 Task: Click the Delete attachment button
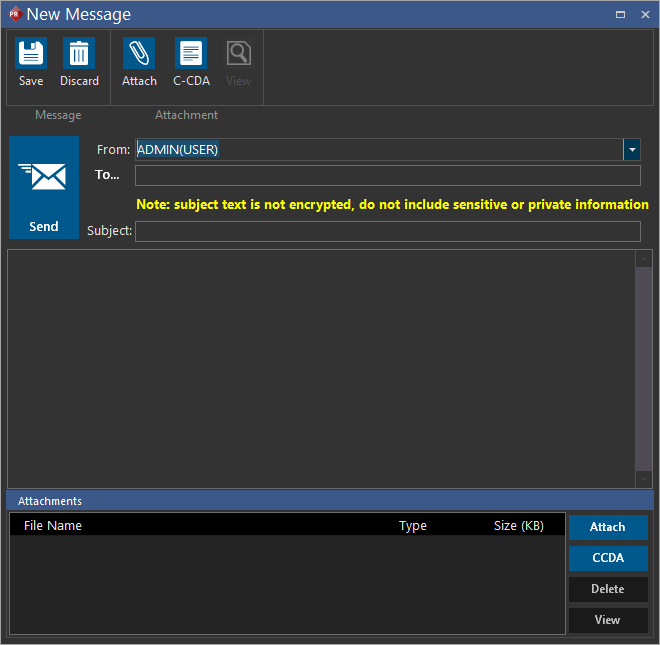tap(608, 589)
